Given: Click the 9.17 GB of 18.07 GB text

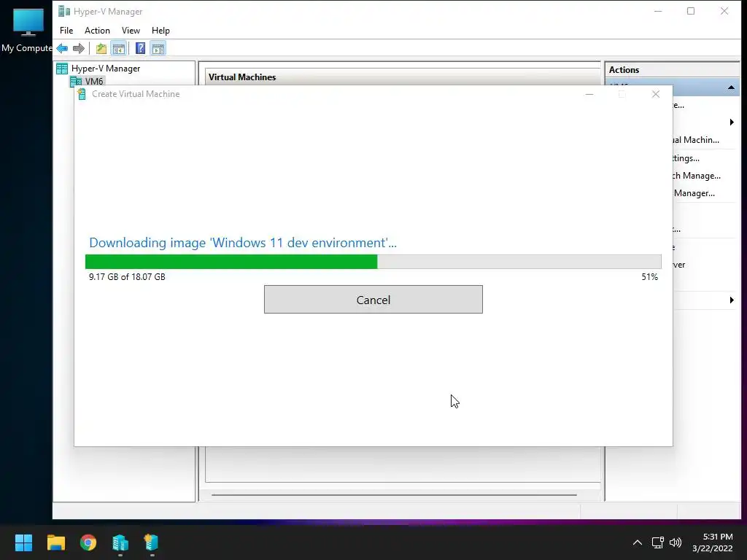Looking at the screenshot, I should tap(127, 276).
